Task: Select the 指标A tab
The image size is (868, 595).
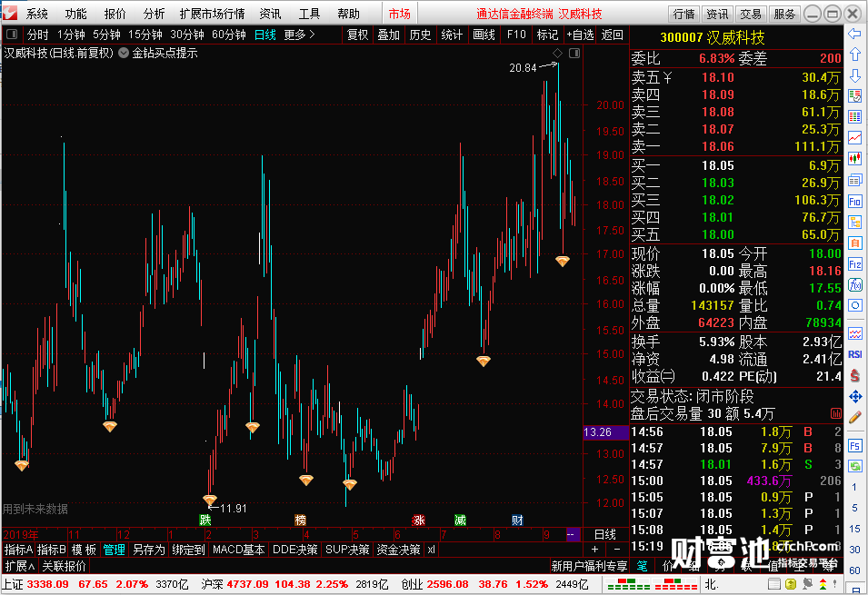Action: click(18, 550)
